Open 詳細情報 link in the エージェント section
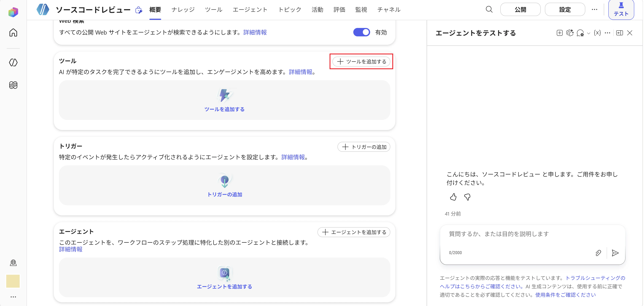This screenshot has width=644, height=306. (71, 249)
